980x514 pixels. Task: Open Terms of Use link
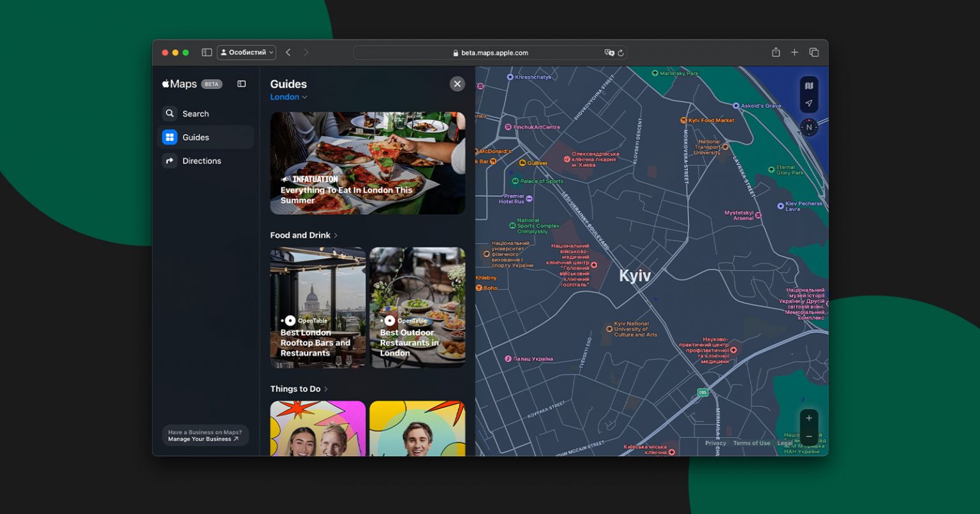coord(752,443)
